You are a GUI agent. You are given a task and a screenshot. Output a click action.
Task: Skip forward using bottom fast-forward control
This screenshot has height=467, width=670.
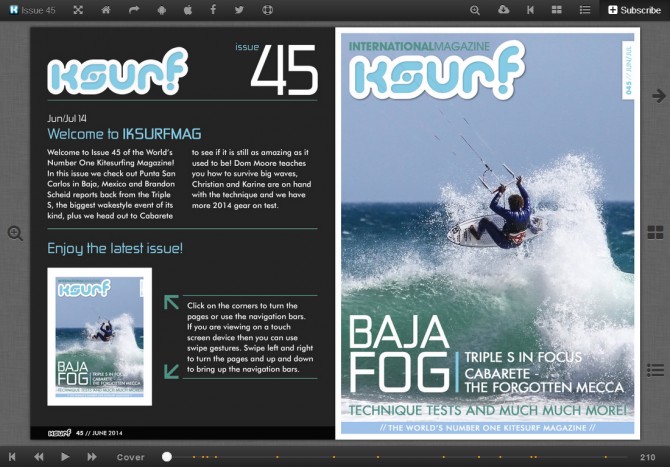click(x=92, y=457)
